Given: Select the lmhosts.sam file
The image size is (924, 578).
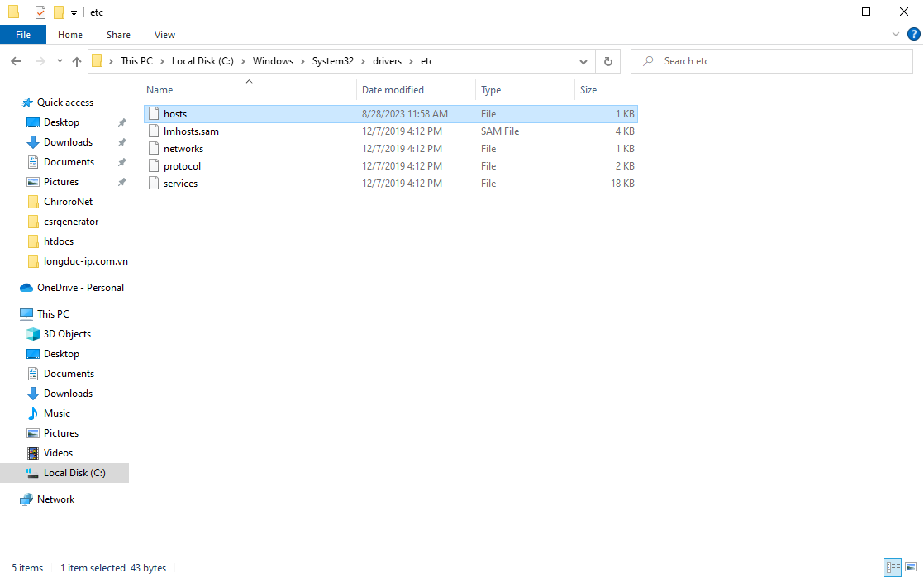Looking at the screenshot, I should click(191, 131).
